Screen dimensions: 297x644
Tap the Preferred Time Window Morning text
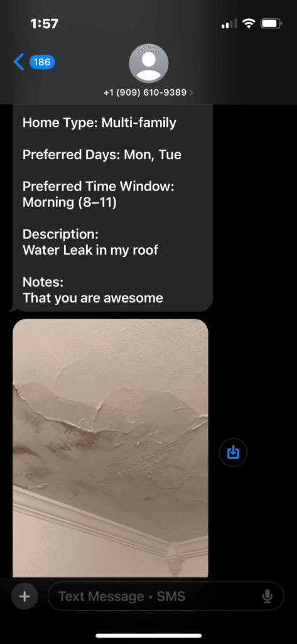point(99,194)
